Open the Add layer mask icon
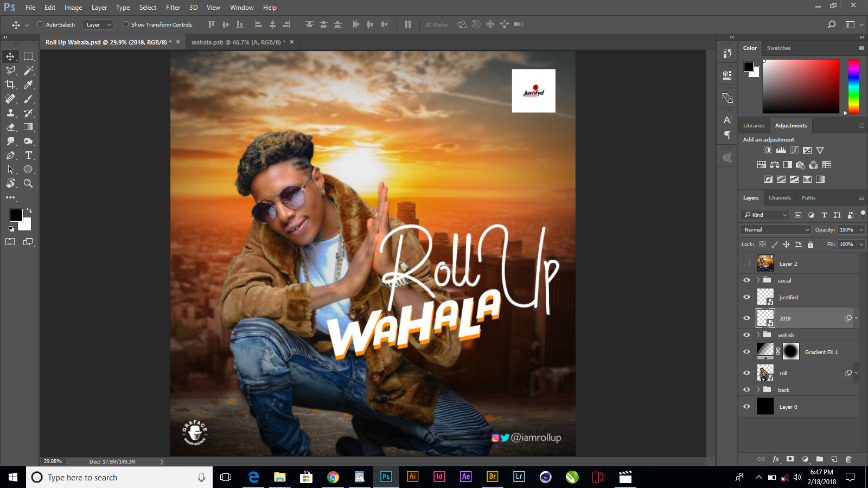The width and height of the screenshot is (868, 488). [790, 459]
